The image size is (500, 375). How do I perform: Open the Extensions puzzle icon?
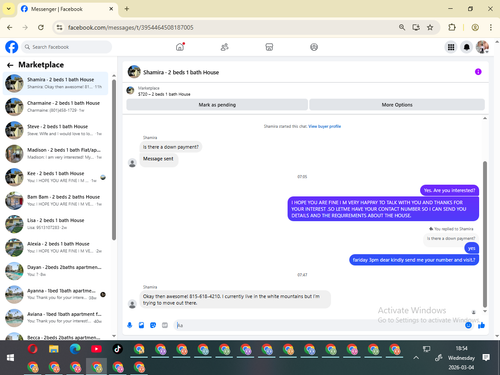[x=452, y=27]
